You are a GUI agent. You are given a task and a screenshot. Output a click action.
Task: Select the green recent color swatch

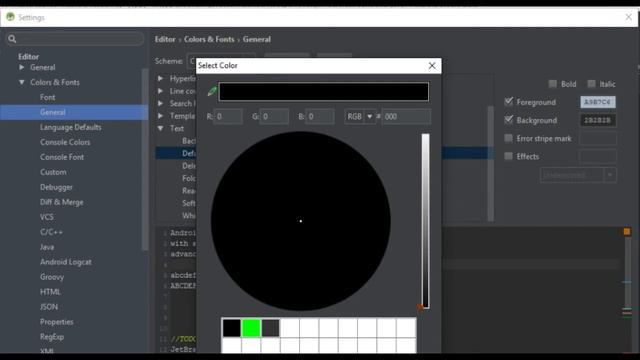[251, 328]
